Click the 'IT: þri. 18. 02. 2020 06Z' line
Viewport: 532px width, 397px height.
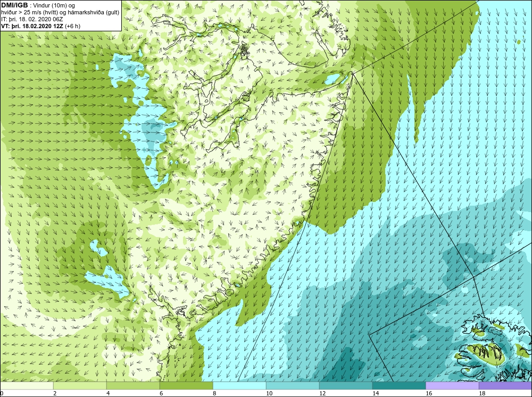(x=32, y=19)
